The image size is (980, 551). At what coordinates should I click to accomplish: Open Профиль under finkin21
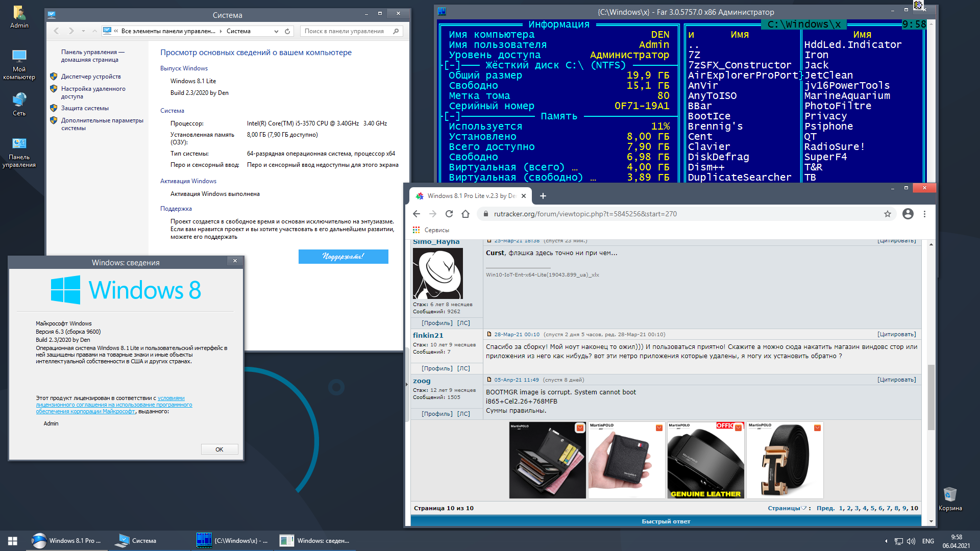437,368
